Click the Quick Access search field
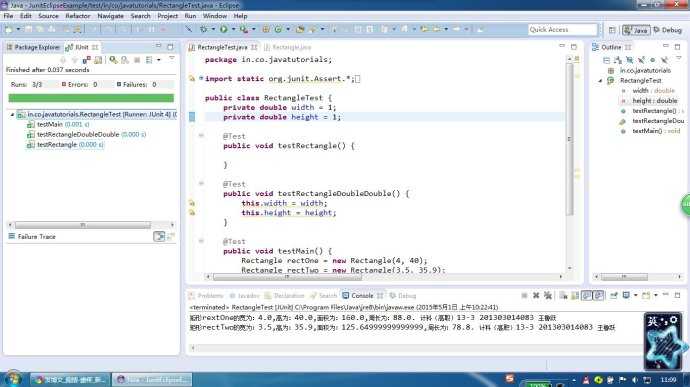Viewport: 690px width, 387px height. click(562, 29)
